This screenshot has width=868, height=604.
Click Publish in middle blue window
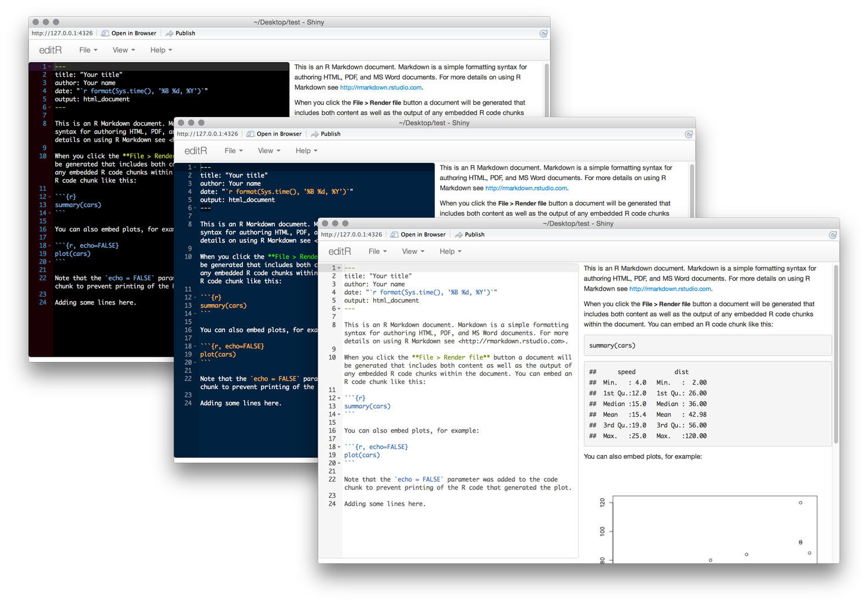point(326,134)
